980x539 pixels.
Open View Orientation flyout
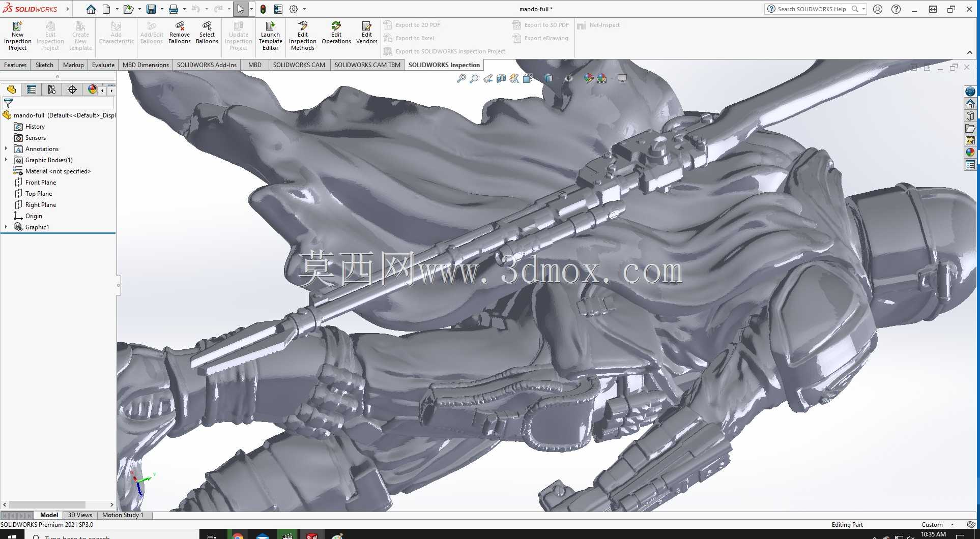[x=528, y=78]
